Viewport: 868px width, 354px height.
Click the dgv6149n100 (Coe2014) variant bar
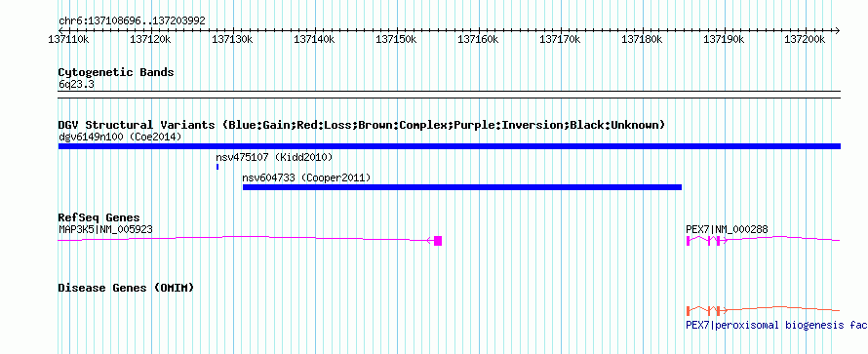(450, 146)
